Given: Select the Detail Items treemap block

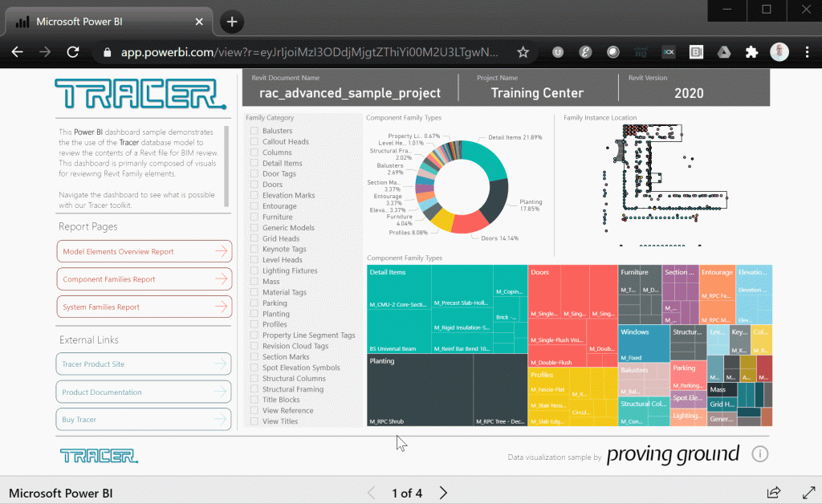Looking at the screenshot, I should [447, 309].
